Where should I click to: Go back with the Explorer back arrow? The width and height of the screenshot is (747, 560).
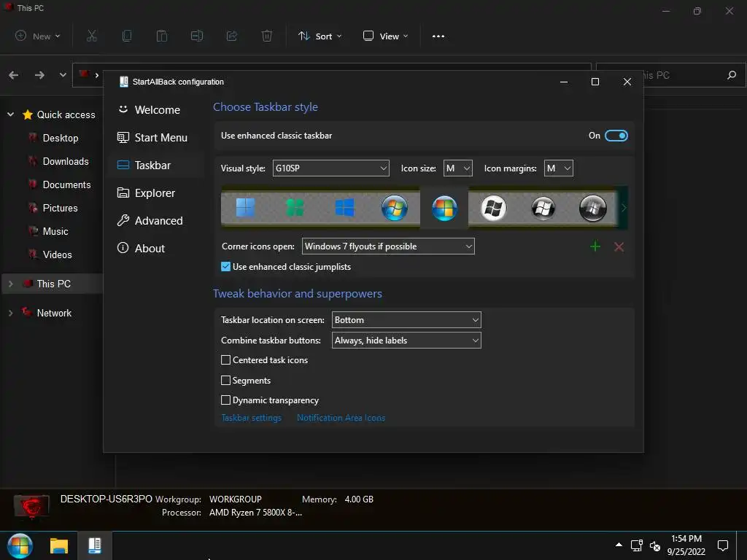tap(14, 75)
